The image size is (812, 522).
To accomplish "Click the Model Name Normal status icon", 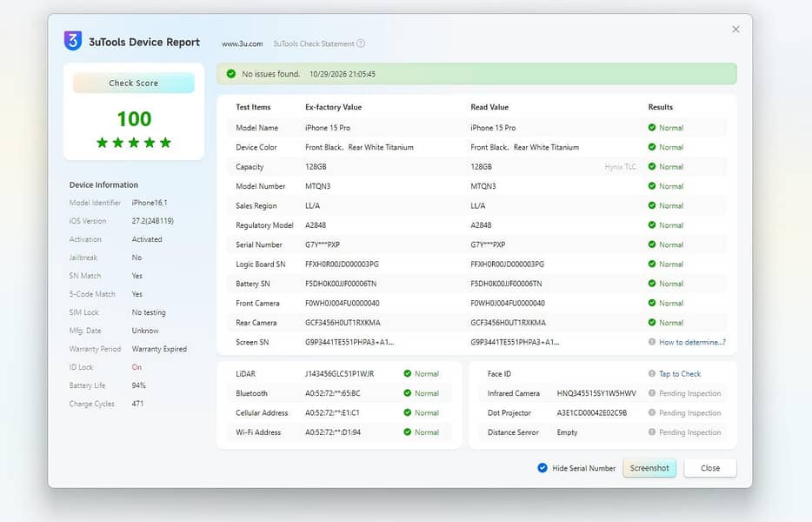I will pyautogui.click(x=652, y=128).
